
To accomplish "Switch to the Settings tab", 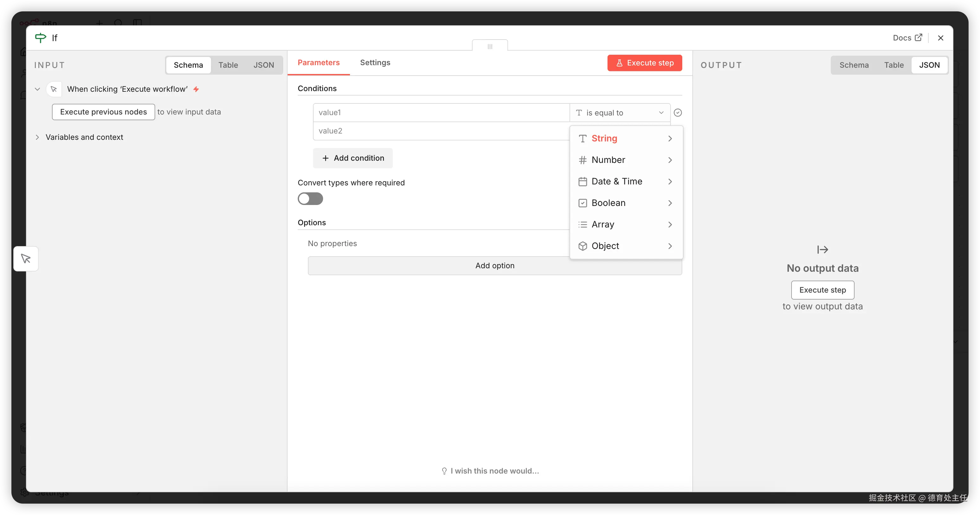I will click(375, 62).
